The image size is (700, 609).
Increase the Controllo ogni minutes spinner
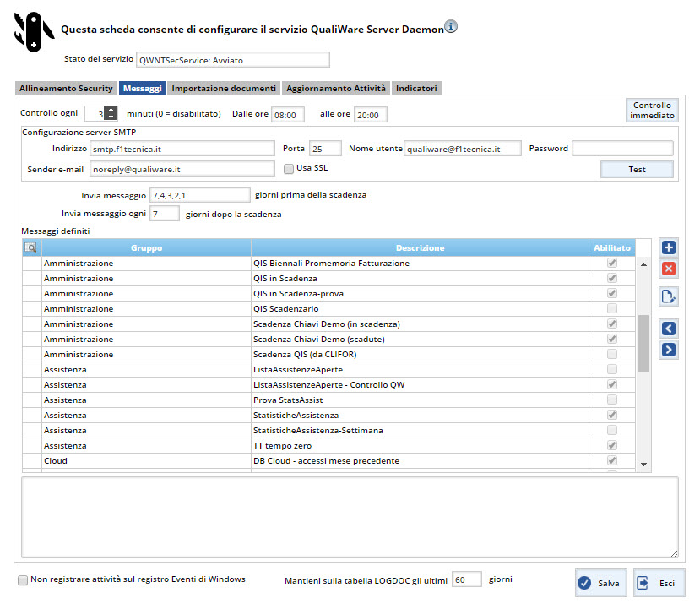tap(111, 110)
